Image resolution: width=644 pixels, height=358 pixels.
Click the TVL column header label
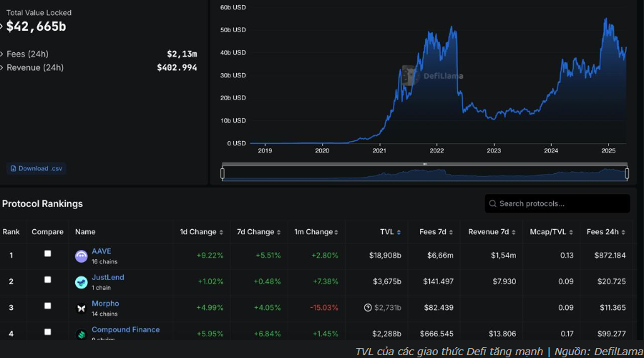(387, 232)
